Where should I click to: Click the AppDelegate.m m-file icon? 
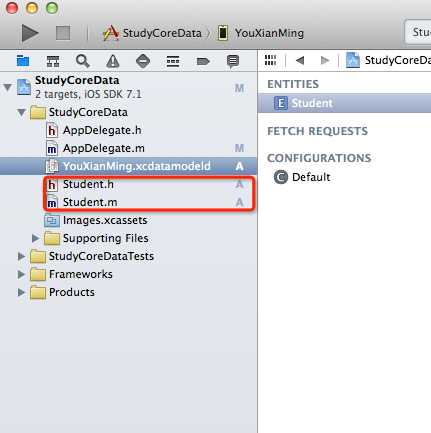52,148
